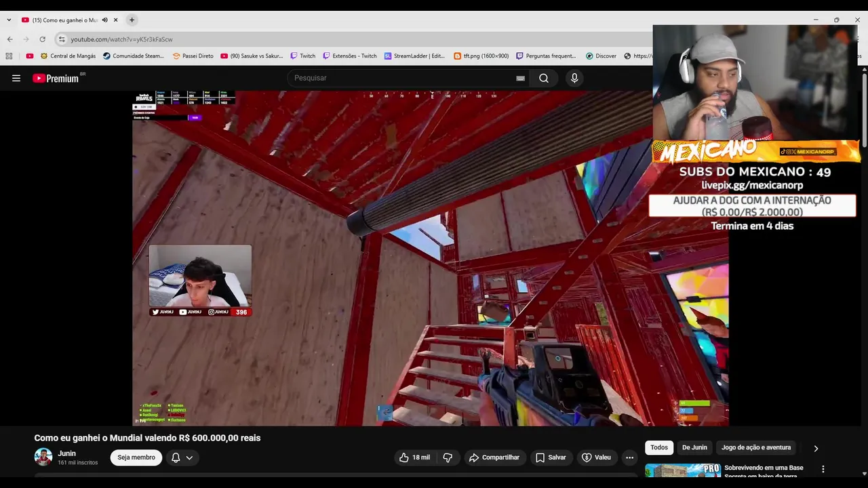Screen dimensions: 868x488
Task: Save video to playlist with Salvar
Action: click(551, 457)
